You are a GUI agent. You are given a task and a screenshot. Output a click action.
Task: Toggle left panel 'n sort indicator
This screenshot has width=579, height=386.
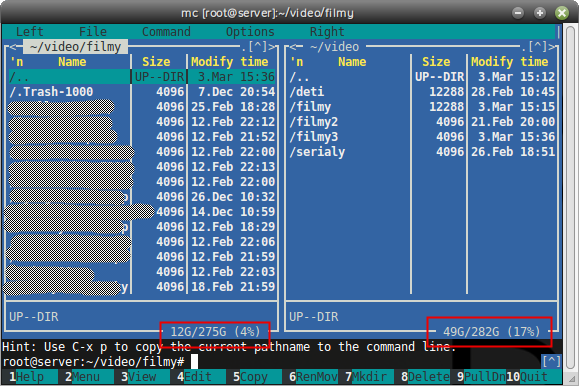16,62
